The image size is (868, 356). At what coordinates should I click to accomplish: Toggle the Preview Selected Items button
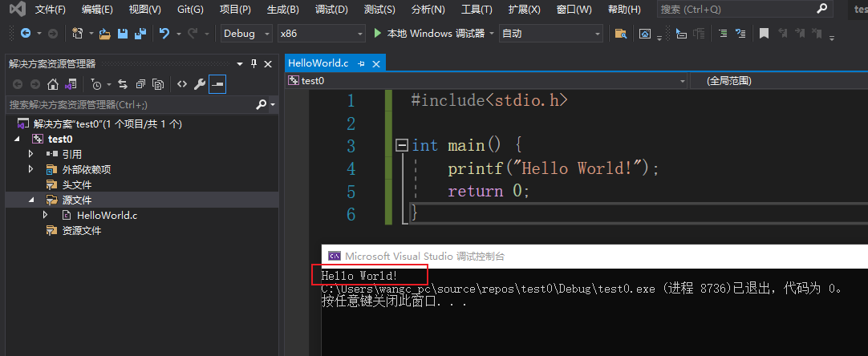pos(217,84)
